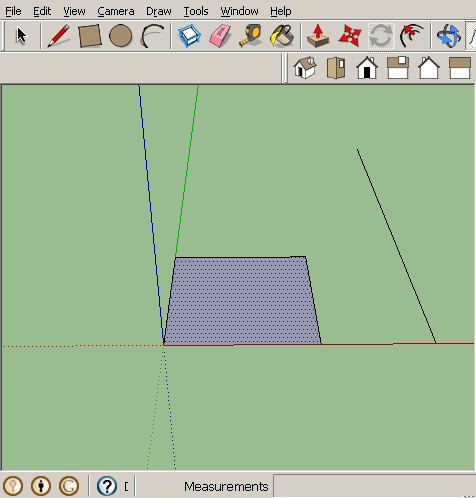Select the Follow Me tool

pyautogui.click(x=412, y=36)
